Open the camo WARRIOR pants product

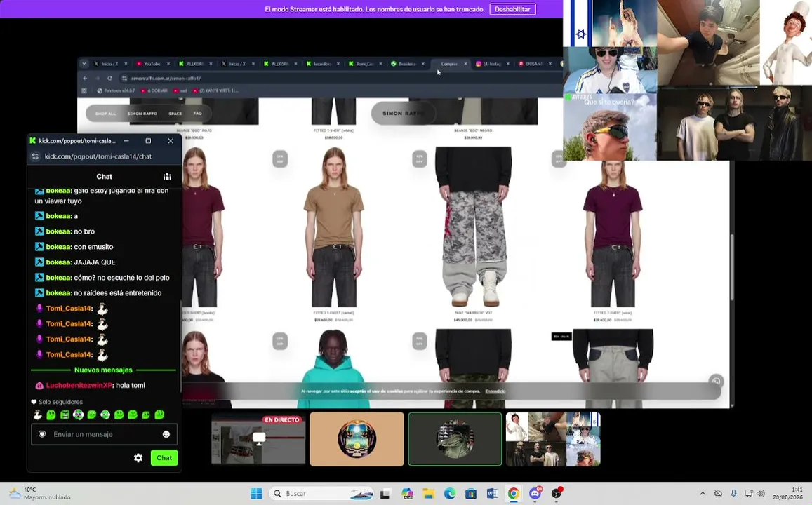click(x=473, y=228)
